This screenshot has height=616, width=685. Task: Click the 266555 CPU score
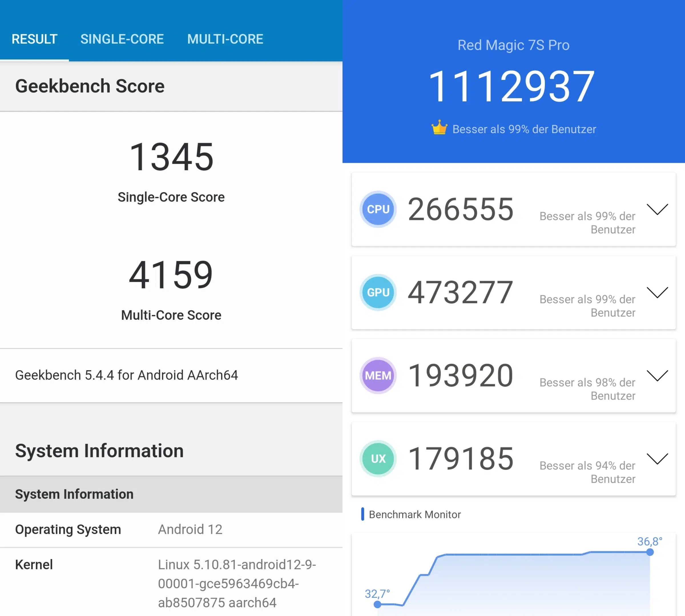pyautogui.click(x=461, y=209)
